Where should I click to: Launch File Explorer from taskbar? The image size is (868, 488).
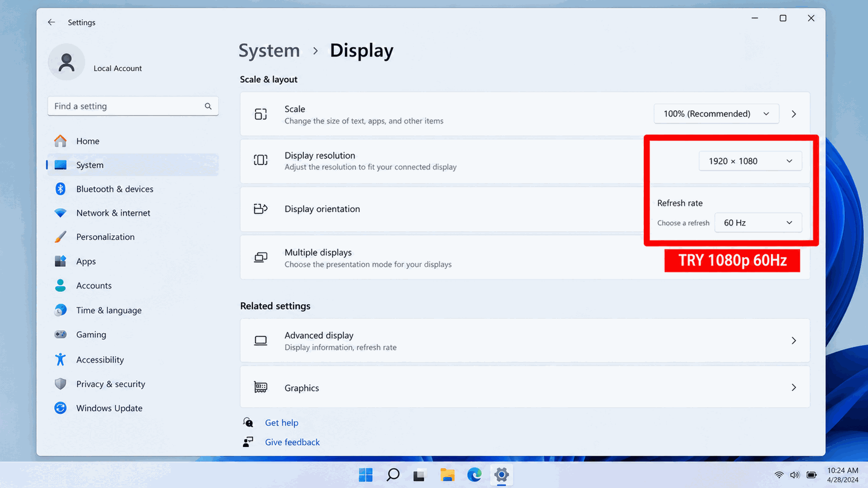click(x=447, y=475)
